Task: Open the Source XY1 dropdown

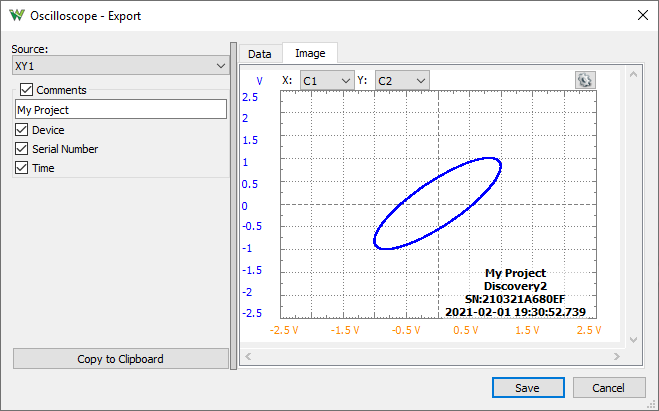Action: [x=120, y=66]
